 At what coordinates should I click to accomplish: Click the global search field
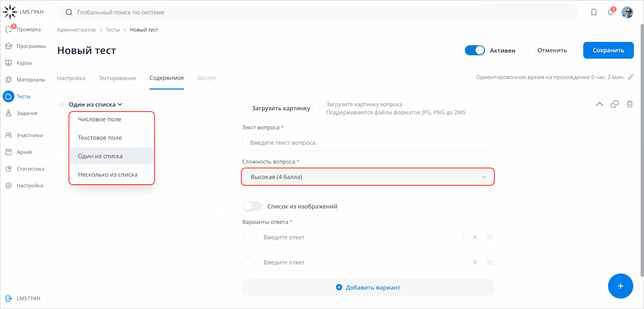coord(201,12)
